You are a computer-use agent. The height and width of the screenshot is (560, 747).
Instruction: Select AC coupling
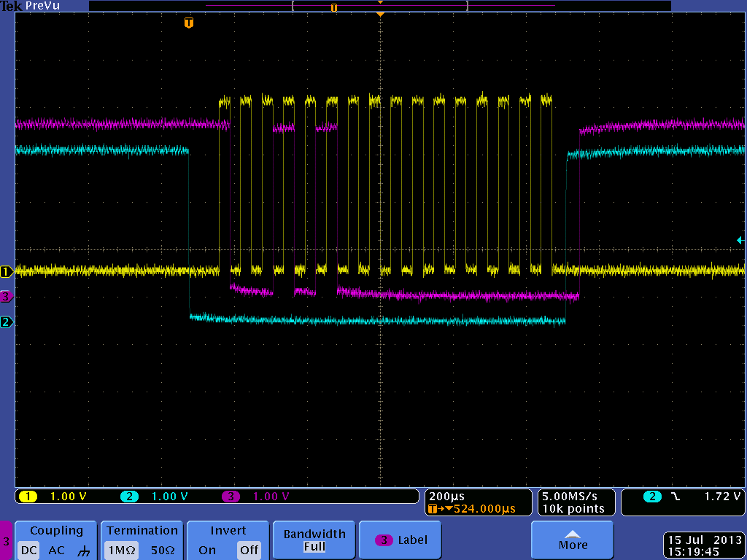[55, 552]
